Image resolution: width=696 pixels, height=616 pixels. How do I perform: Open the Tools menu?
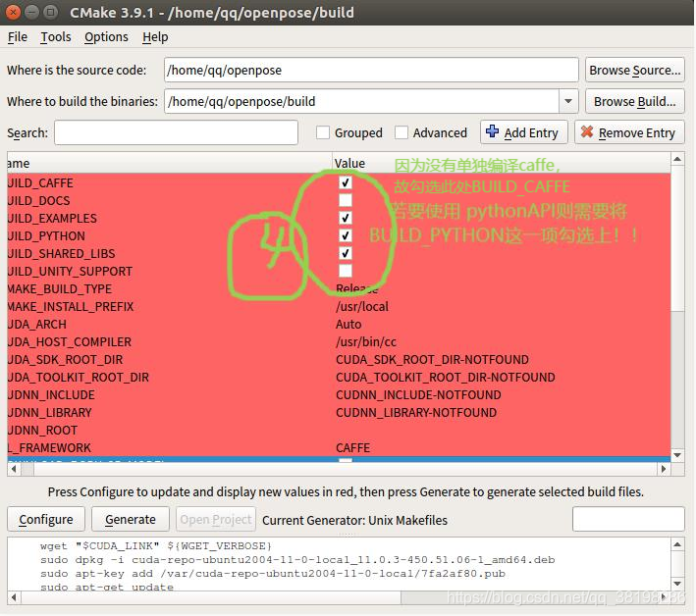coord(56,37)
